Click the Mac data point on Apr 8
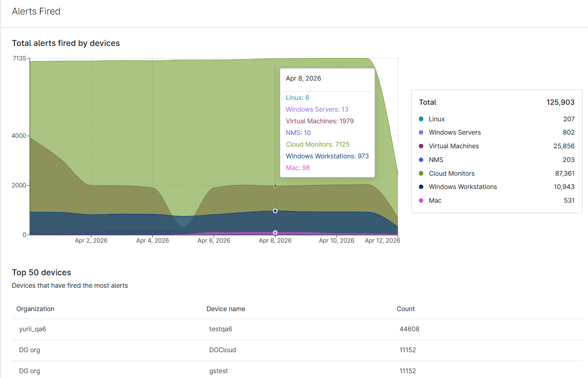 [275, 233]
